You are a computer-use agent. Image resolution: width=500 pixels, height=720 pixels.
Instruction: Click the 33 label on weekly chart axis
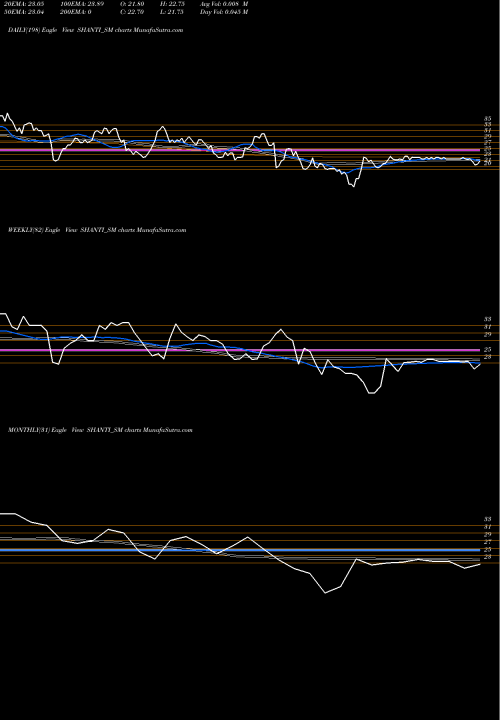coord(487,319)
